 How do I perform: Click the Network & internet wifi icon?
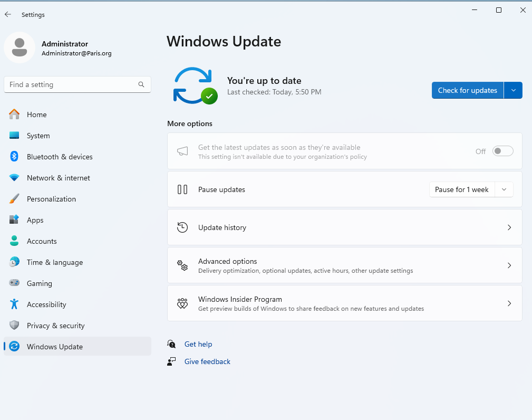click(14, 178)
